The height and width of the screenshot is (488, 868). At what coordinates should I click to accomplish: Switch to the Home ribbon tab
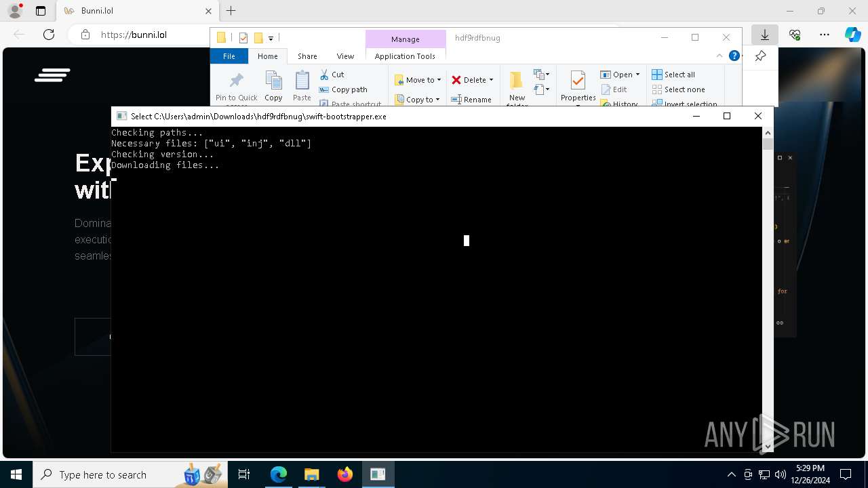coord(267,56)
